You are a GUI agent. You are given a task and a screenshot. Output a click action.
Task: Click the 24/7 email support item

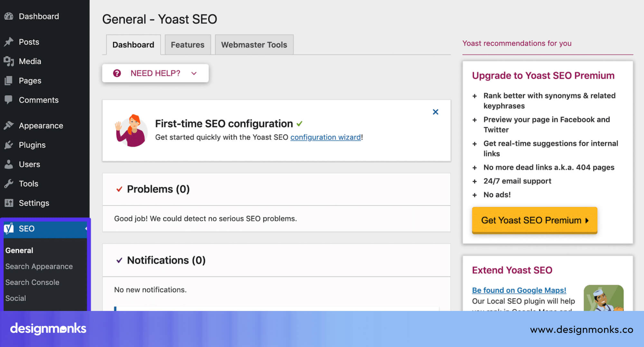[517, 181]
